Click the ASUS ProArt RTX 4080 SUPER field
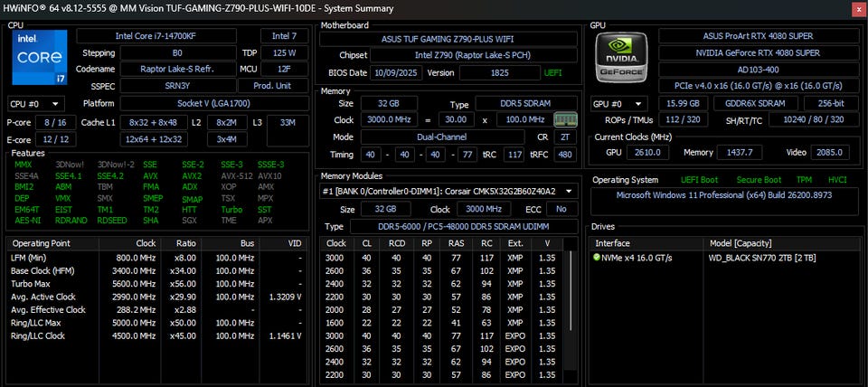The image size is (868, 387). [758, 36]
